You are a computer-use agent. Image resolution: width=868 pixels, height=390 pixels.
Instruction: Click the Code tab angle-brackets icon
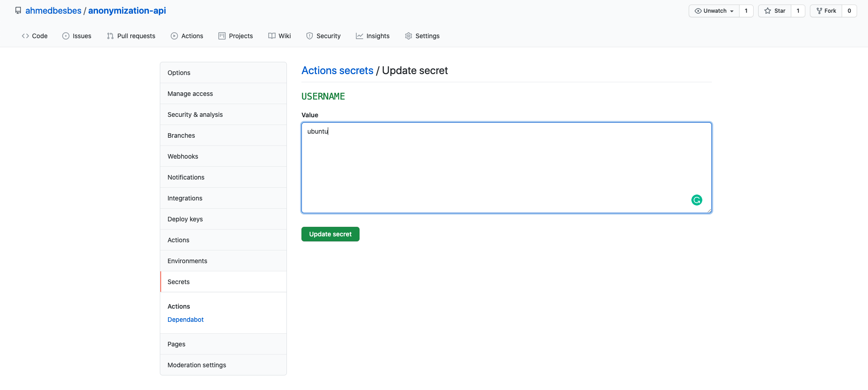coord(25,36)
